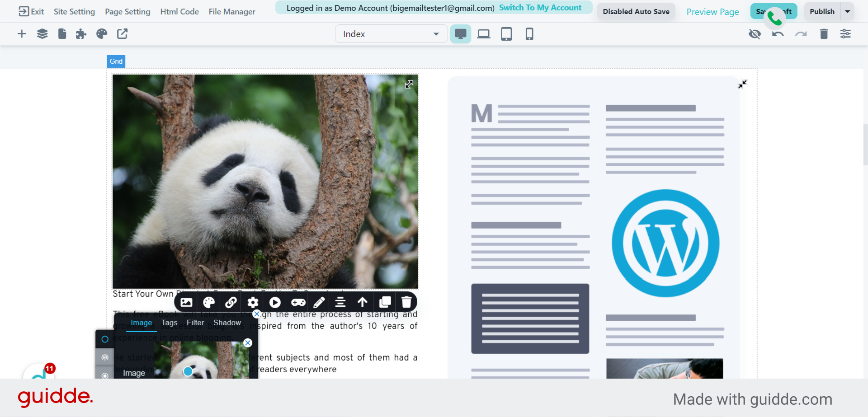Switch to the Filter tab

(x=195, y=323)
